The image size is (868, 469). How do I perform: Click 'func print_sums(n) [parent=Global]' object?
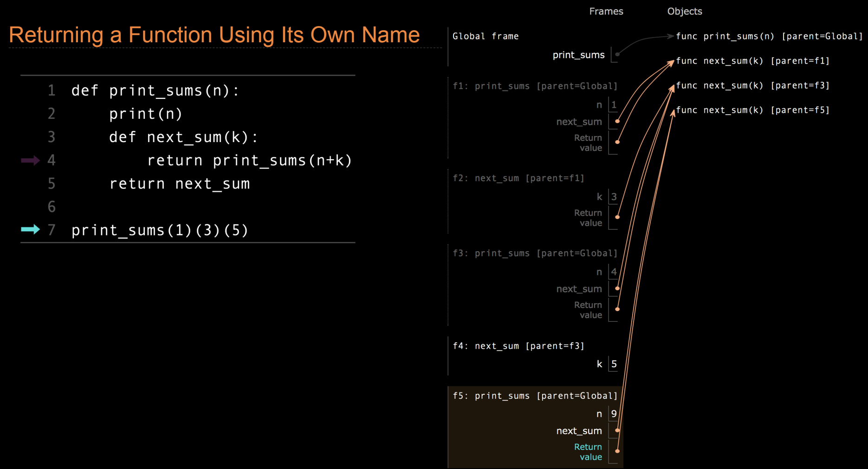(x=769, y=36)
